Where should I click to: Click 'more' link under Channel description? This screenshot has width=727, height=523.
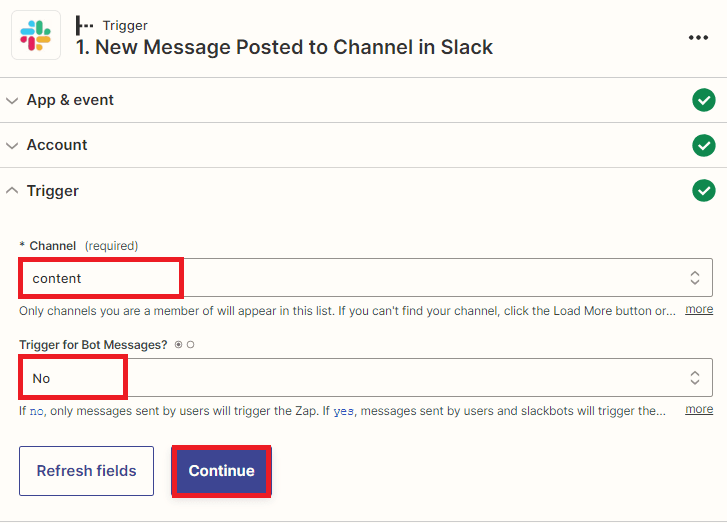point(699,309)
